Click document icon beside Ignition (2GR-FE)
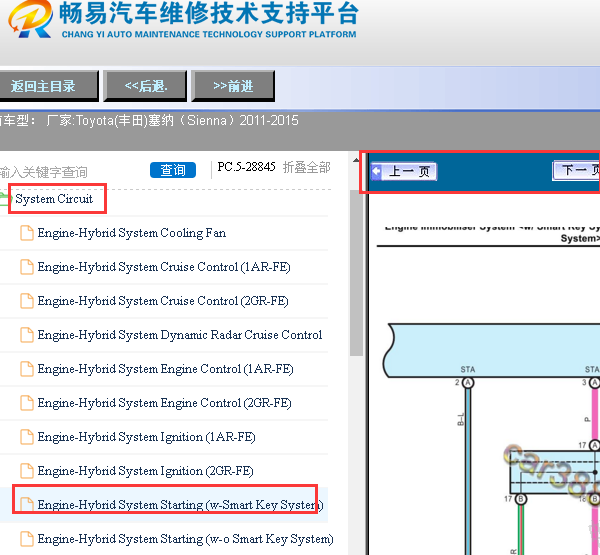Screen dimensions: 600x555 [x=27, y=471]
